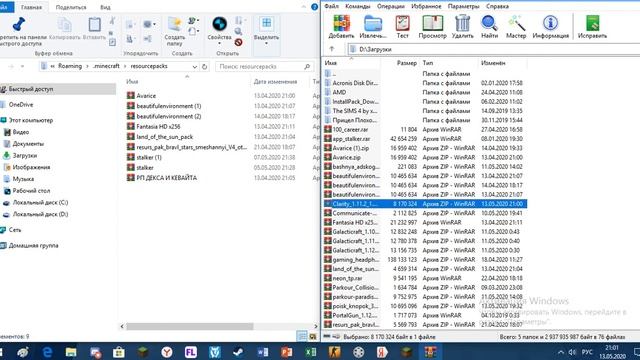640x360 pixels.
Task: Open dropdown under Explorer Properties button
Action: [x=219, y=44]
